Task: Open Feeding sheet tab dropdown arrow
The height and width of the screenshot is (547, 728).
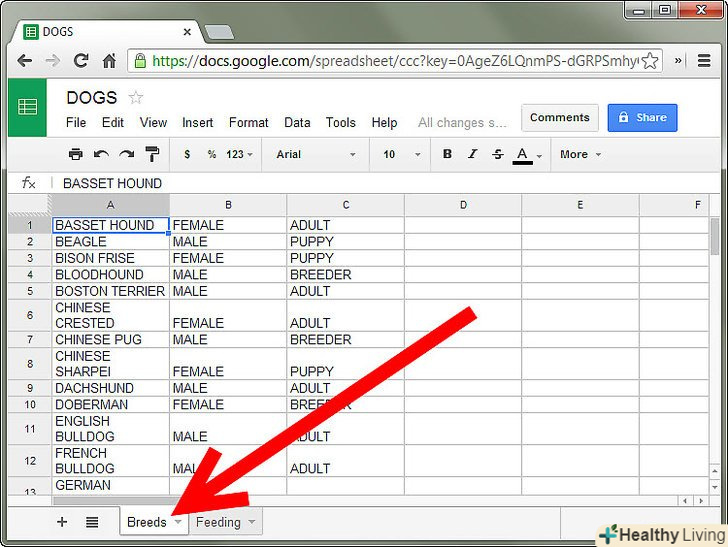Action: click(252, 522)
